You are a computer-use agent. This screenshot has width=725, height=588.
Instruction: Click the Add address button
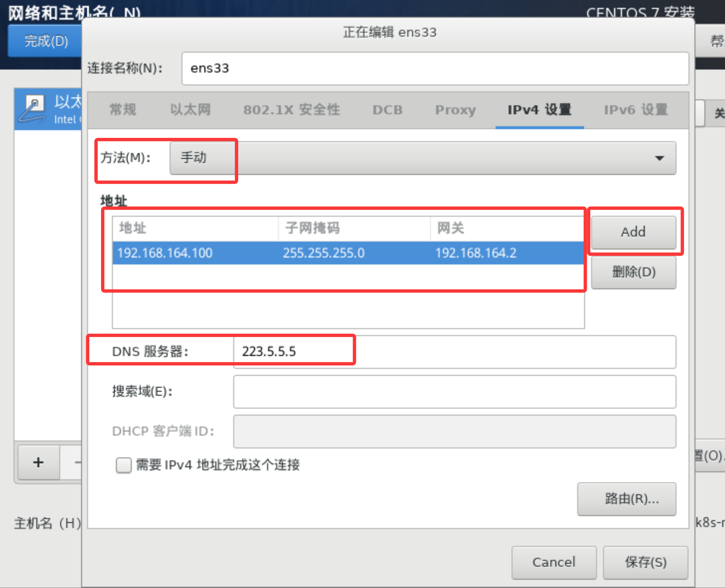(633, 232)
